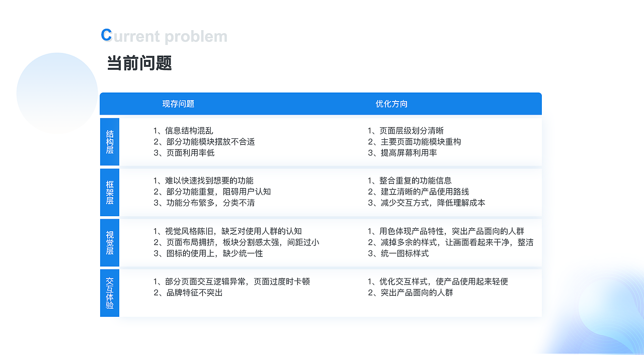
Task: Click the 框架层 row label
Action: coord(110,192)
